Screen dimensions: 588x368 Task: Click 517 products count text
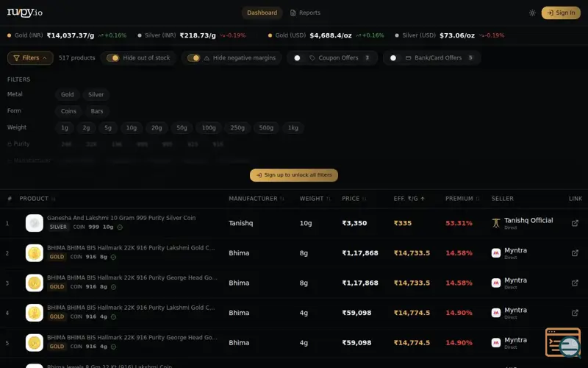pyautogui.click(x=77, y=58)
